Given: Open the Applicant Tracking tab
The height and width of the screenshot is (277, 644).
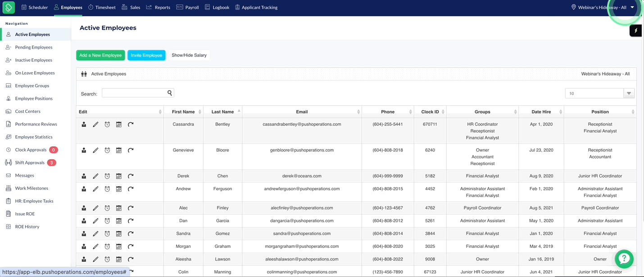Looking at the screenshot, I should [256, 7].
